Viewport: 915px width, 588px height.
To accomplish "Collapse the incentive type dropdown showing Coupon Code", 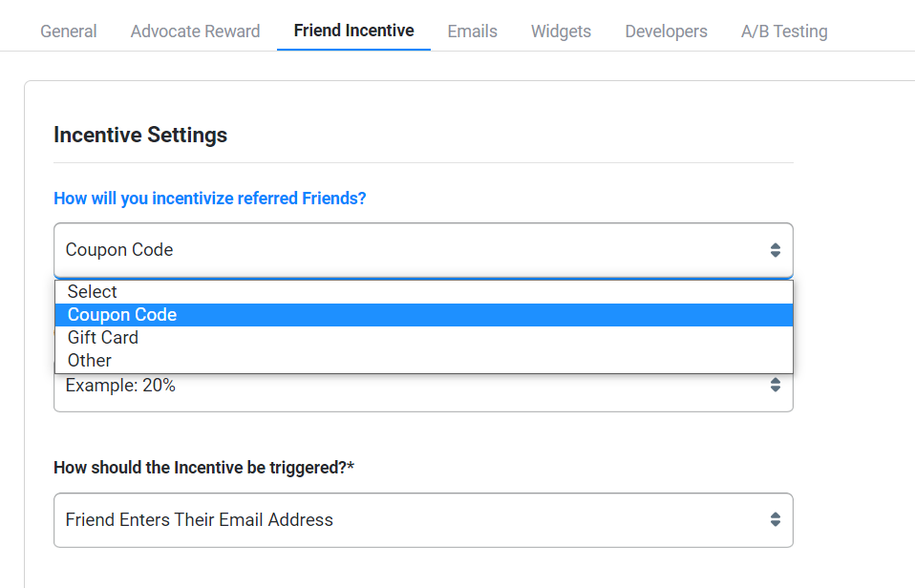I will tap(422, 250).
